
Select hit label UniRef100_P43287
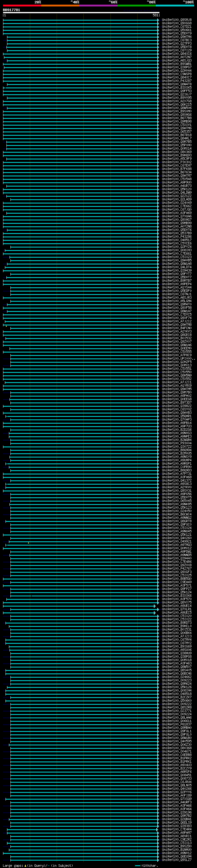coord(177,81)
